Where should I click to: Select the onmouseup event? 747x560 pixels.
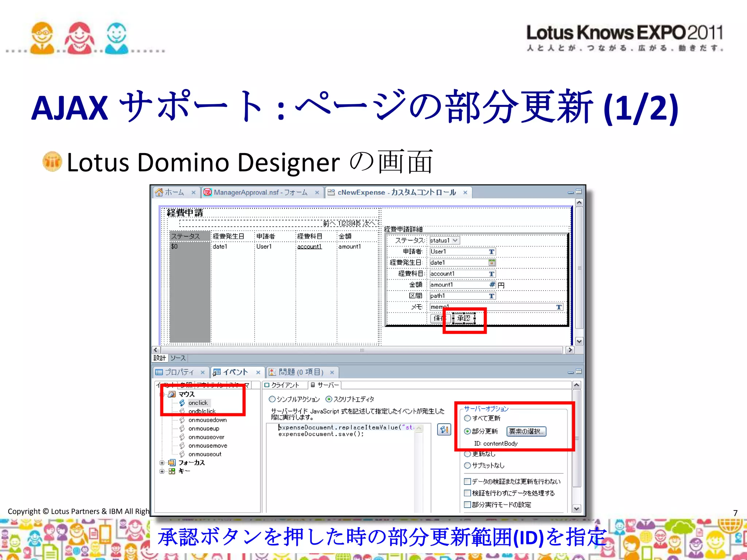(x=204, y=428)
